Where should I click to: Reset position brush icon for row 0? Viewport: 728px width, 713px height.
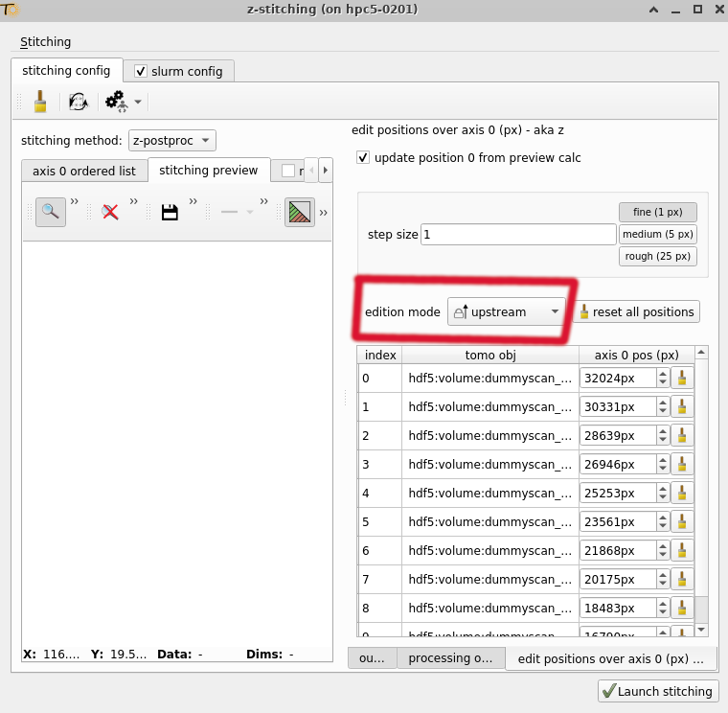click(682, 379)
